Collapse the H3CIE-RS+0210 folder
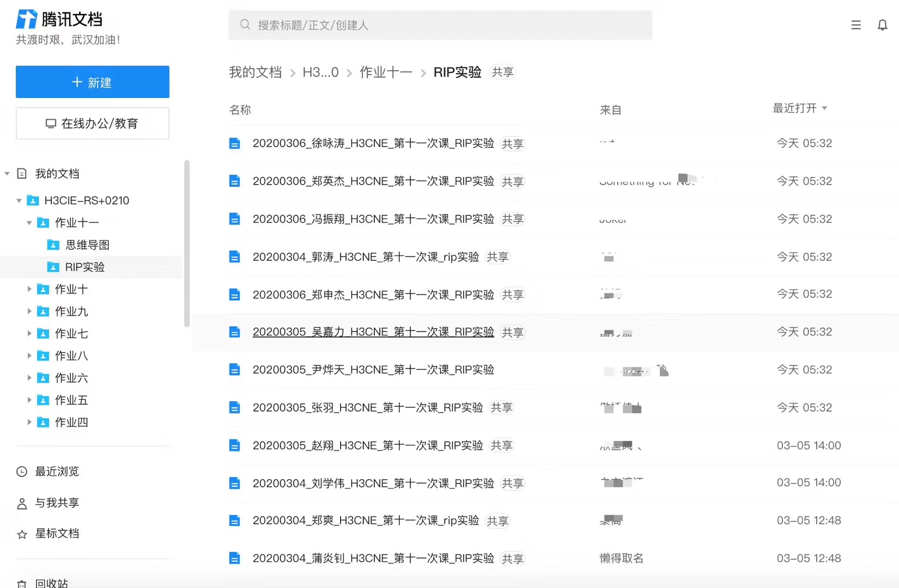Image resolution: width=899 pixels, height=588 pixels. (x=19, y=201)
